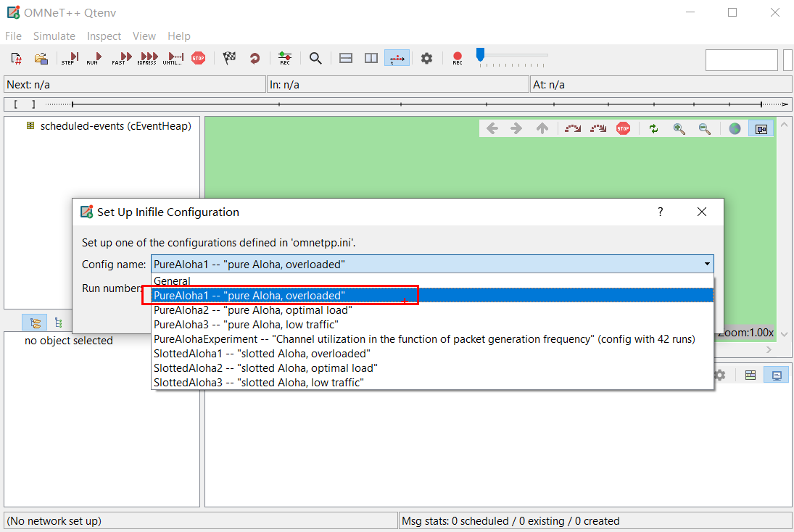This screenshot has height=532, width=794.
Task: Open preferences gear in main toolbar
Action: click(427, 58)
